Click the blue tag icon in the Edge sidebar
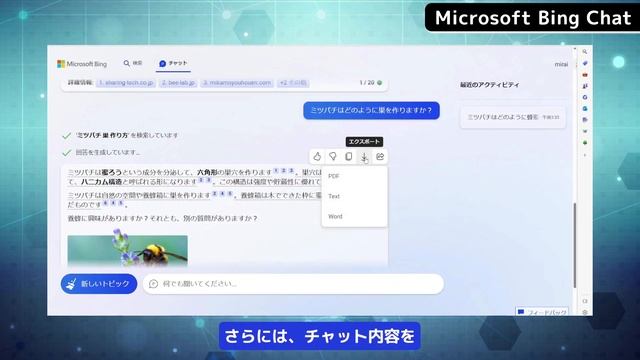The height and width of the screenshot is (360, 640). coord(585,63)
